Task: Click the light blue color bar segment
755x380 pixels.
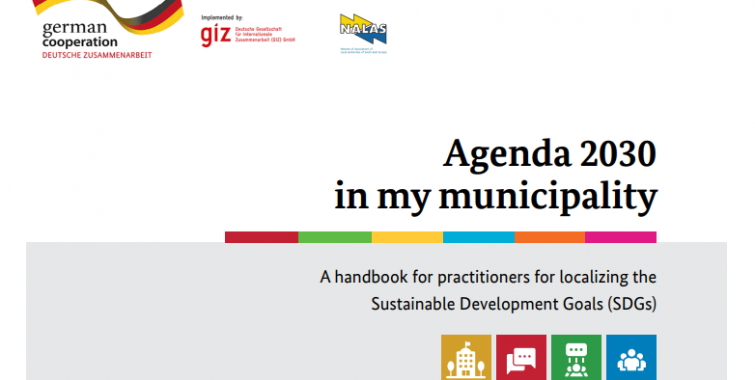Action: tap(479, 237)
